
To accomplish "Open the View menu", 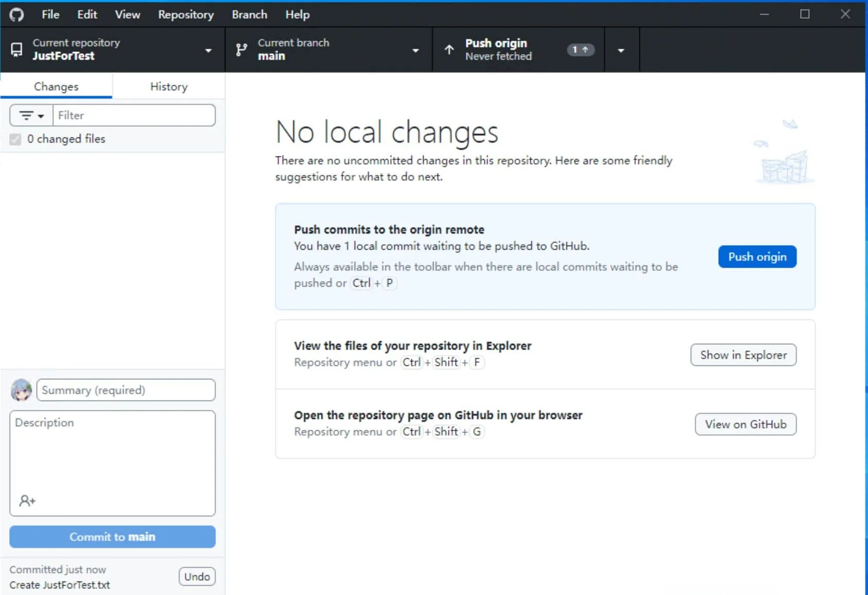I will point(127,14).
